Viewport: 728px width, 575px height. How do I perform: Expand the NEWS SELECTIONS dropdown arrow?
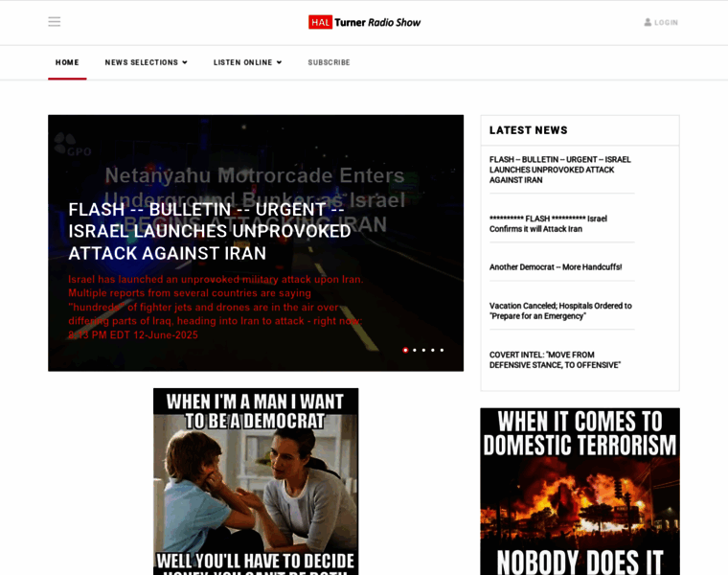pyautogui.click(x=185, y=62)
